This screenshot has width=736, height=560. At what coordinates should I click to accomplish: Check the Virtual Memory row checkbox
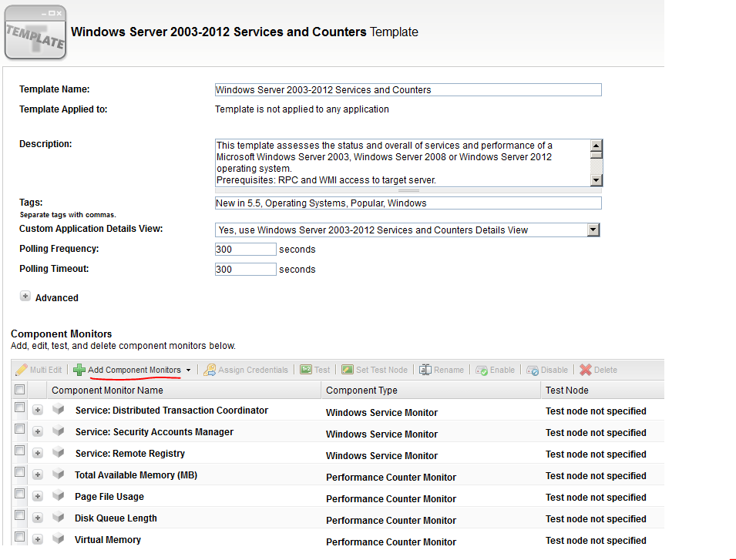[20, 537]
